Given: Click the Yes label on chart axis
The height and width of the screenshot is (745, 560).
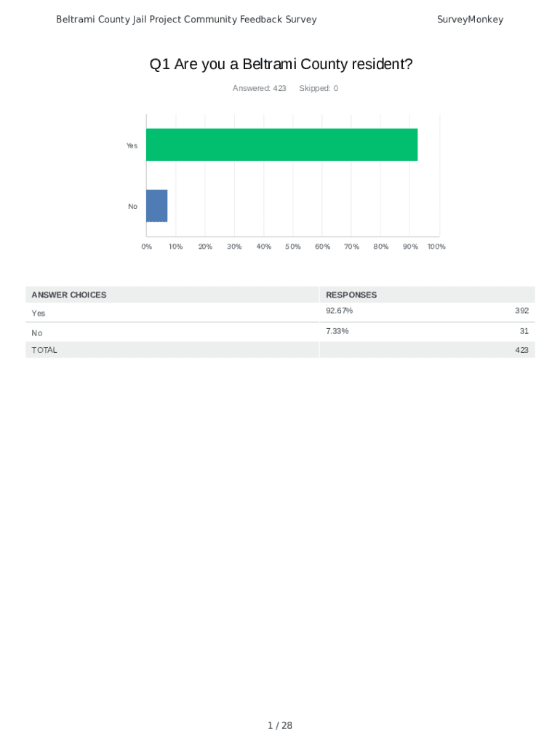Looking at the screenshot, I should click(132, 146).
